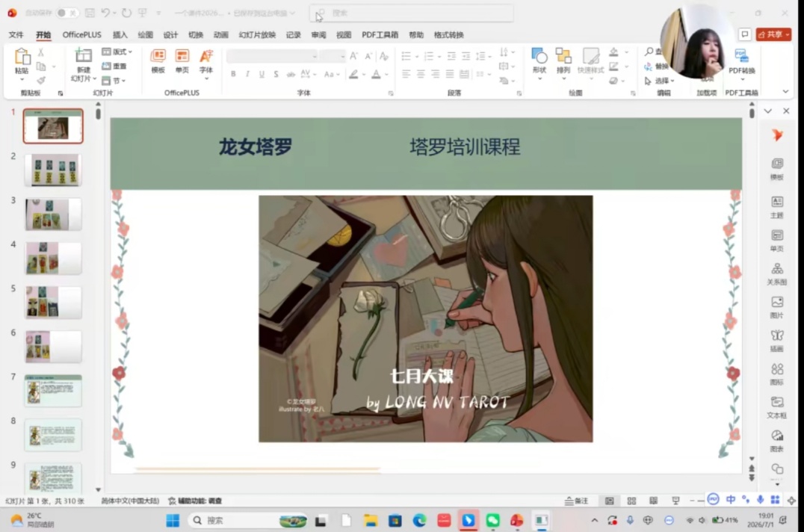804x532 pixels.
Task: Open Windows Start menu
Action: coord(173,520)
